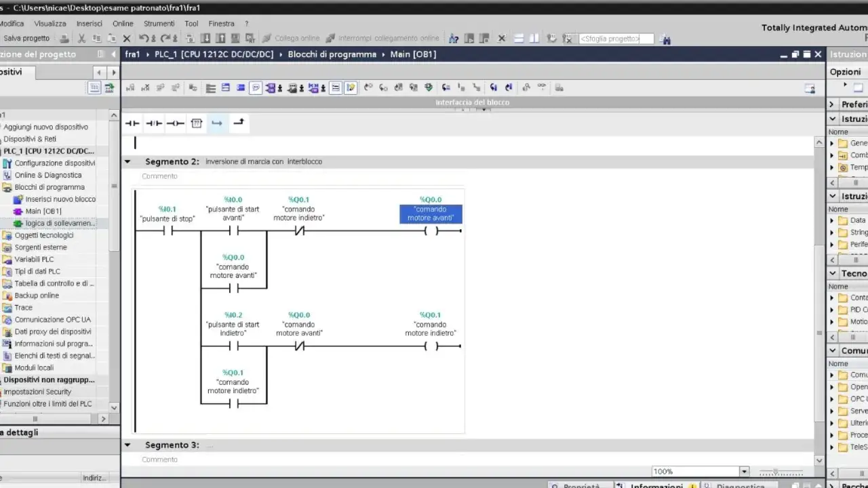Expand the String folder in instructions

click(832, 232)
